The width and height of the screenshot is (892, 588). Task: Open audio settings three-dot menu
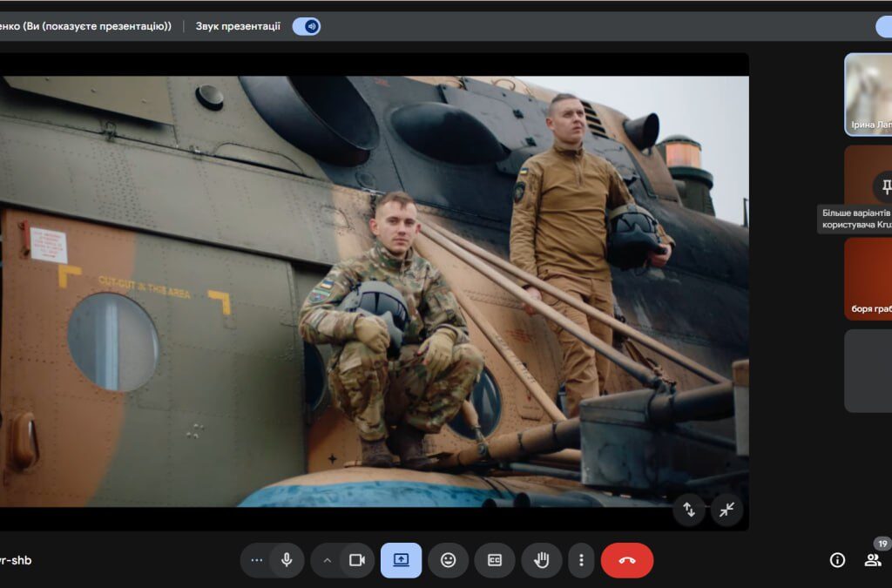click(256, 560)
